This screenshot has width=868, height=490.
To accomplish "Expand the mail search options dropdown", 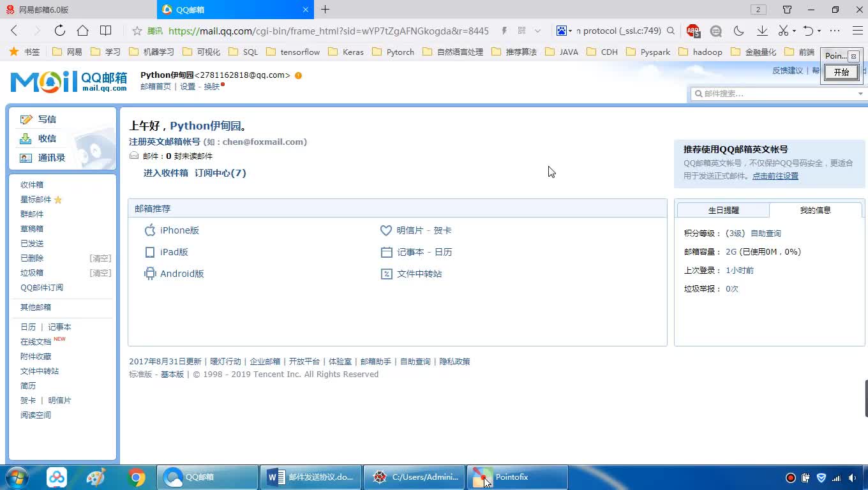I will [860, 94].
